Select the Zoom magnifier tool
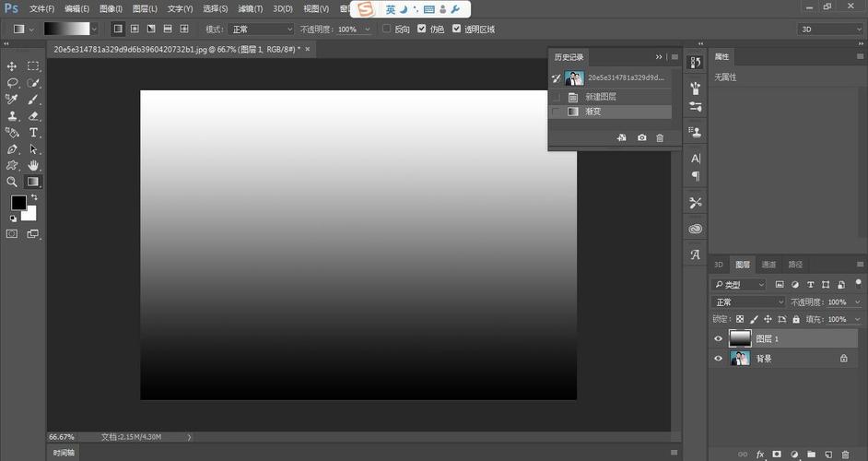Image resolution: width=868 pixels, height=461 pixels. click(12, 183)
